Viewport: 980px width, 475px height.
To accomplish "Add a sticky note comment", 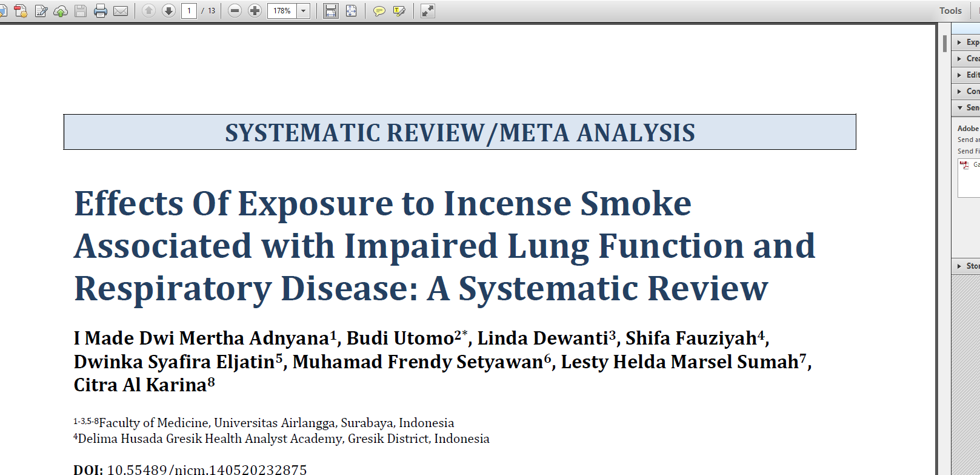I will [379, 11].
